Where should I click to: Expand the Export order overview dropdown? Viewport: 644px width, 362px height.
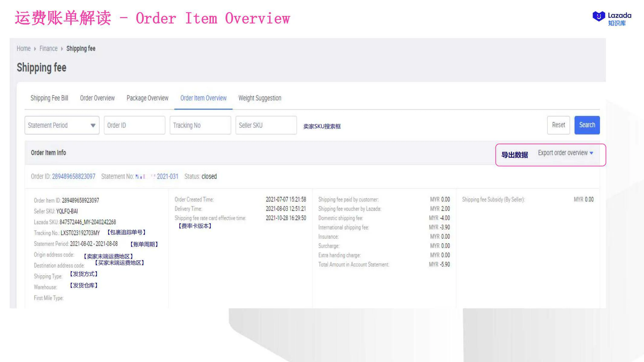(x=563, y=153)
